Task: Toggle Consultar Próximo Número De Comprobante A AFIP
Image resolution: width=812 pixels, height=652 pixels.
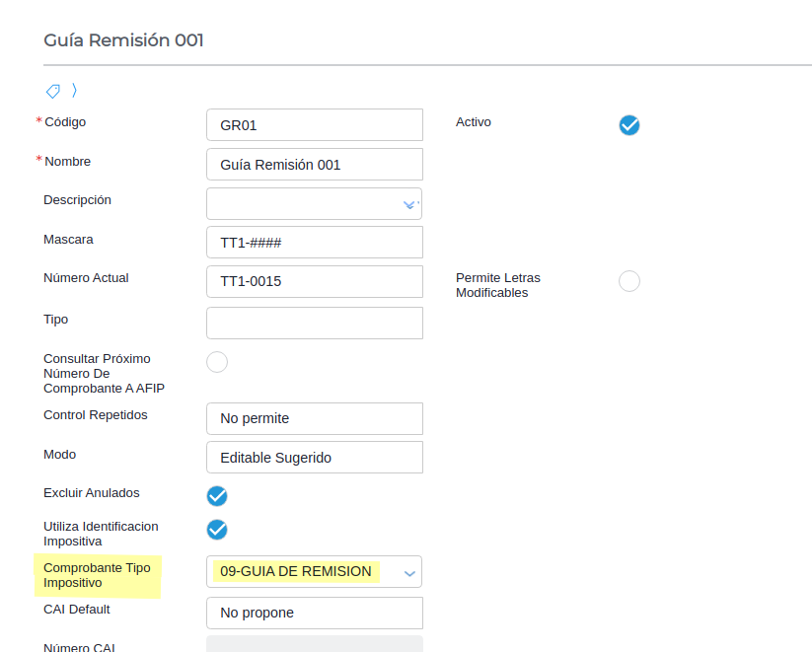Action: [x=217, y=362]
